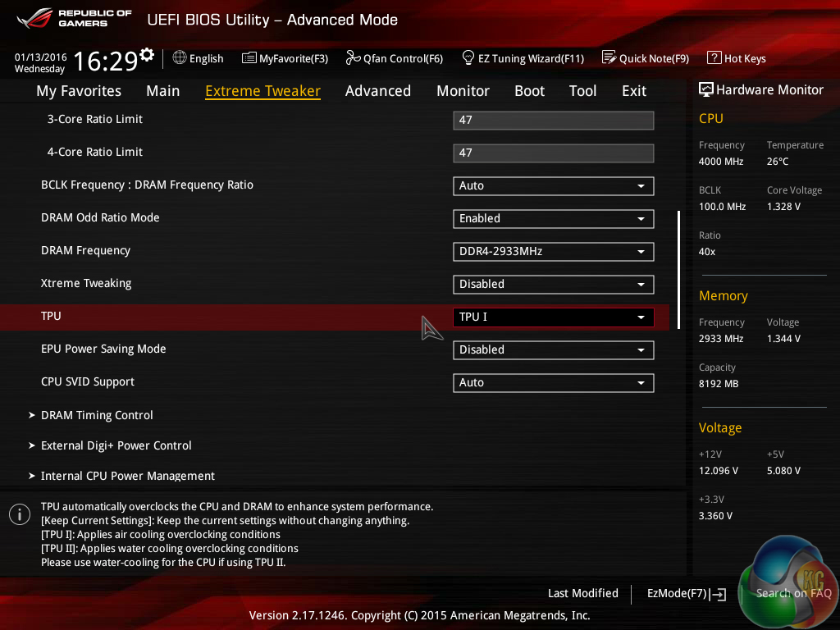Expand Internal CPU Power Management
Image resolution: width=840 pixels, height=630 pixels.
pyautogui.click(x=127, y=476)
